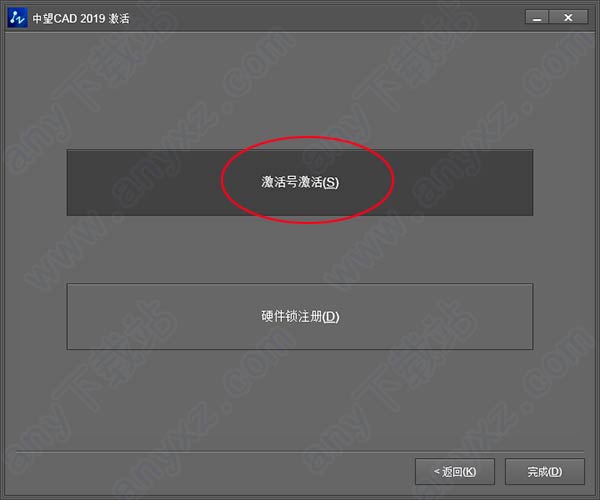This screenshot has height=500, width=600.
Task: Go back with the <返回(K) button
Action: pos(455,472)
